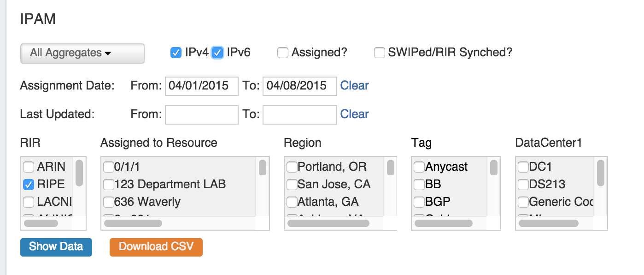
Task: Open the All Aggregates dropdown
Action: pyautogui.click(x=82, y=53)
